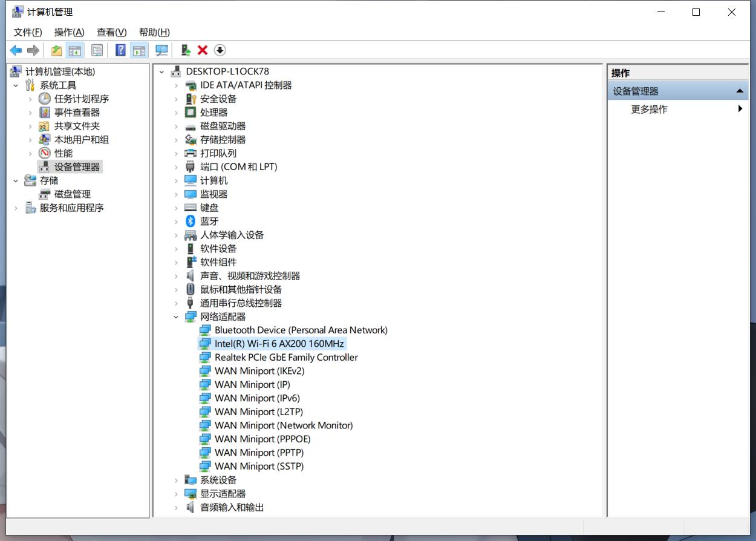Select 磁盘管理 in the left tree
The height and width of the screenshot is (541, 756).
[x=72, y=194]
